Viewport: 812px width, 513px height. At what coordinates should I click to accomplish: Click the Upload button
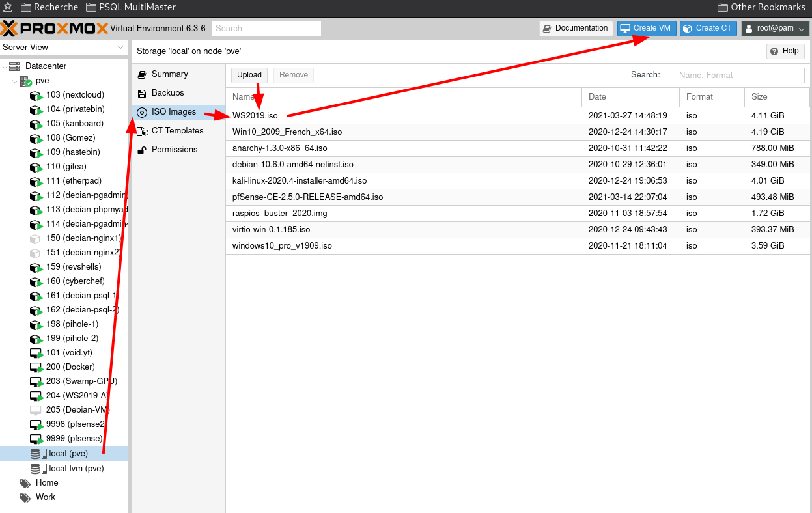tap(249, 75)
